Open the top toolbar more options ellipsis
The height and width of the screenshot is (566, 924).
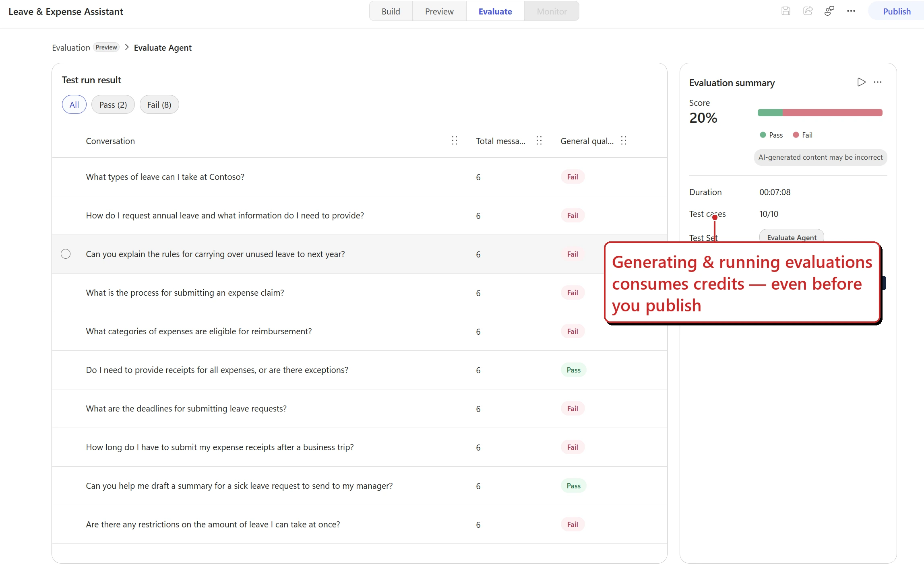pyautogui.click(x=851, y=11)
